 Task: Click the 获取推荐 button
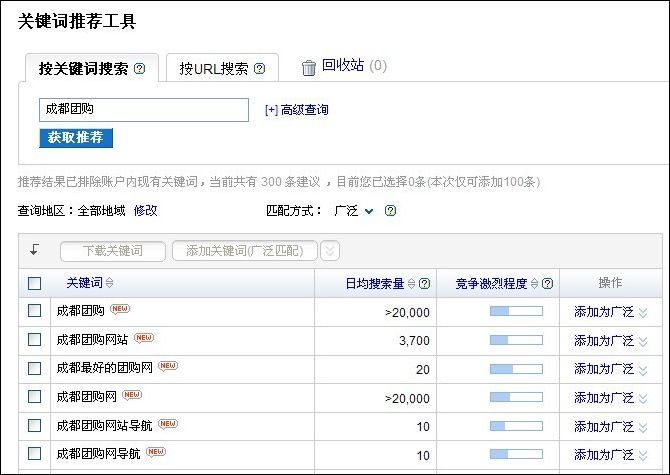pyautogui.click(x=76, y=138)
